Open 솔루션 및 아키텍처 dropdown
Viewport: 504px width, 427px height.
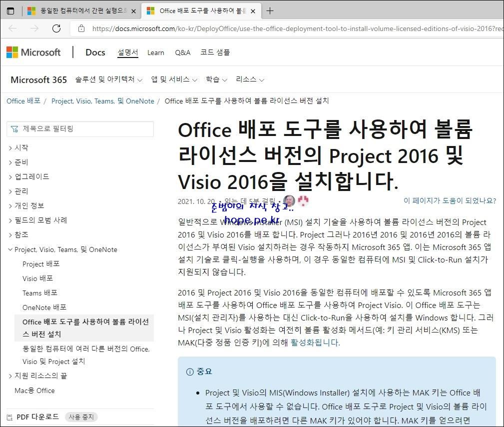(109, 79)
